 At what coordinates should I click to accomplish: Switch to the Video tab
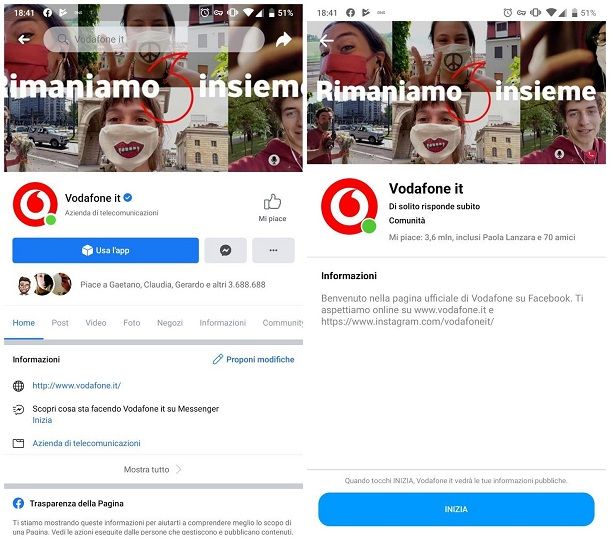coord(96,323)
